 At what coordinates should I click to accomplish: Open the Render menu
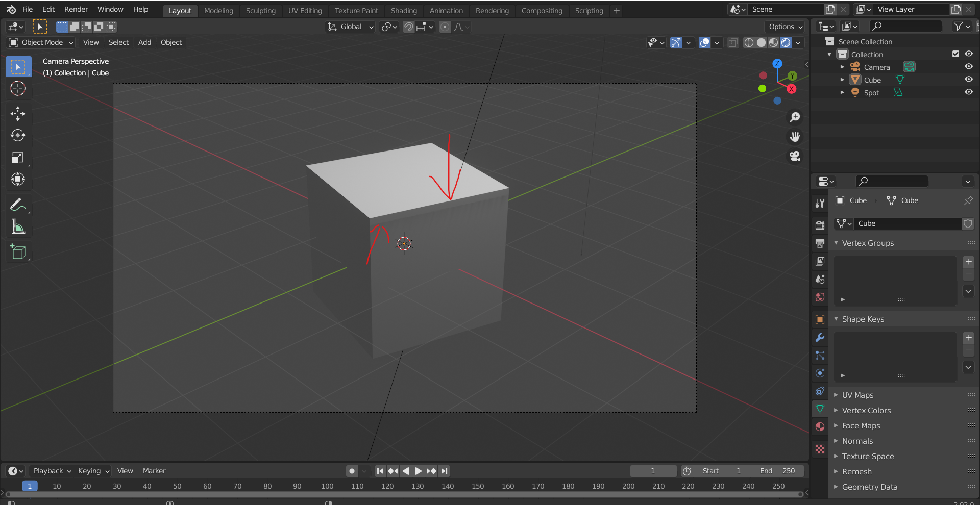[76, 9]
